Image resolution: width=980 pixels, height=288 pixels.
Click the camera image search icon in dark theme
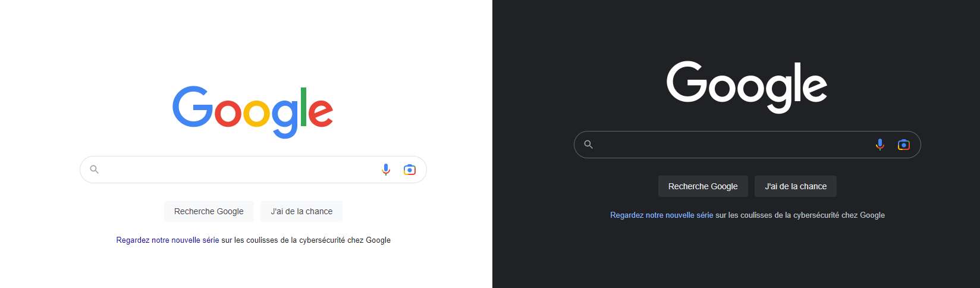904,145
